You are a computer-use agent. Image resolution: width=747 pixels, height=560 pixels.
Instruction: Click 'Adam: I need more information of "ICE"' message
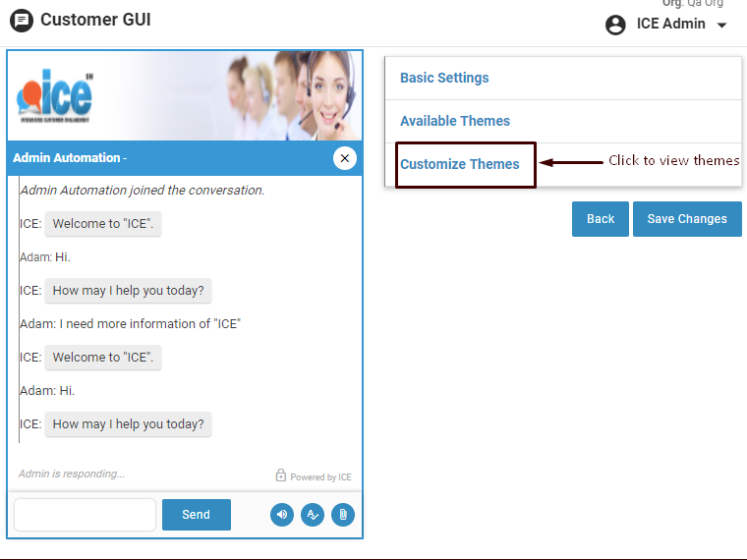[130, 324]
